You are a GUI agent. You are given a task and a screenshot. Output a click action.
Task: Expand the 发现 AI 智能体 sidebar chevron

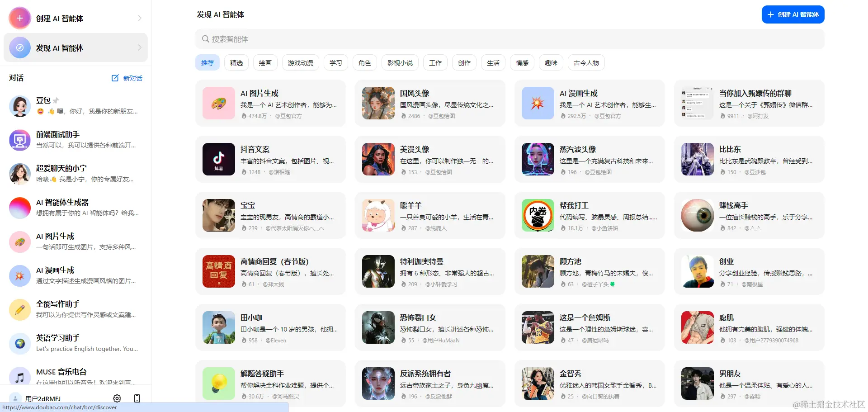(140, 47)
